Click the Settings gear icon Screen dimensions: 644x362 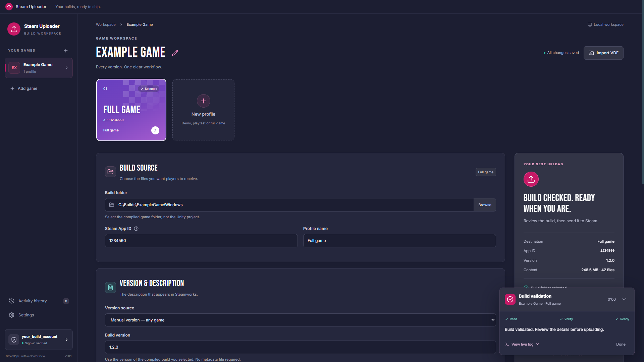tap(12, 315)
